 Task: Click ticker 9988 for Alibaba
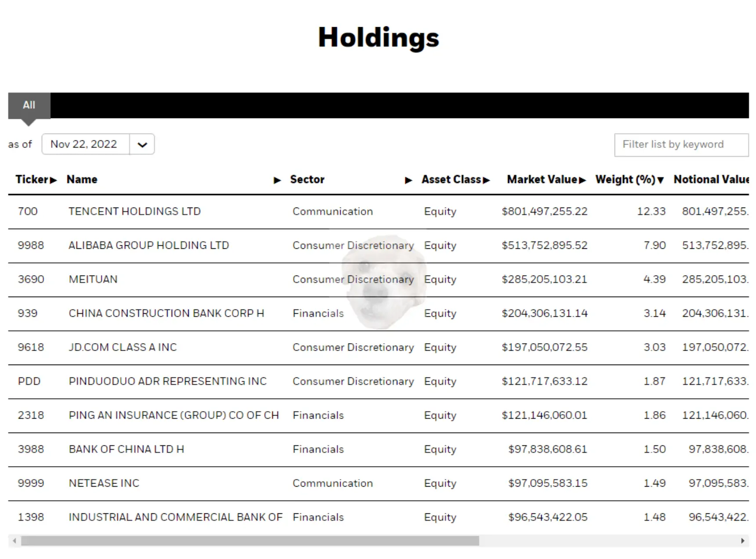[x=30, y=245]
